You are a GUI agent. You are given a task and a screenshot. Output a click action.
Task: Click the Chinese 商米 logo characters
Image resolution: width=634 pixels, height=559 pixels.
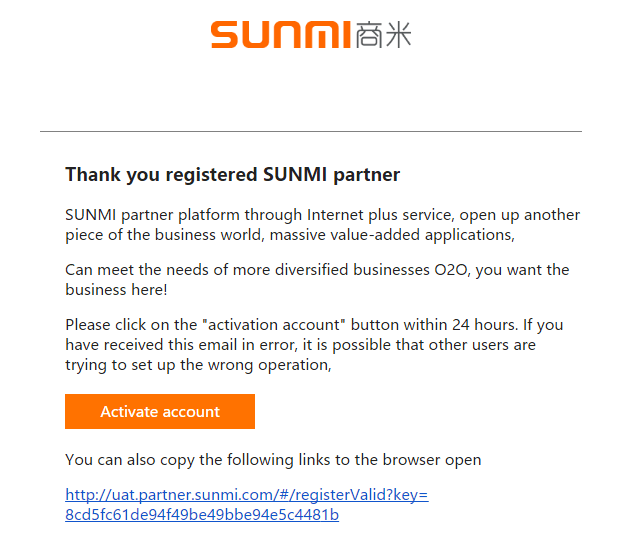[384, 35]
